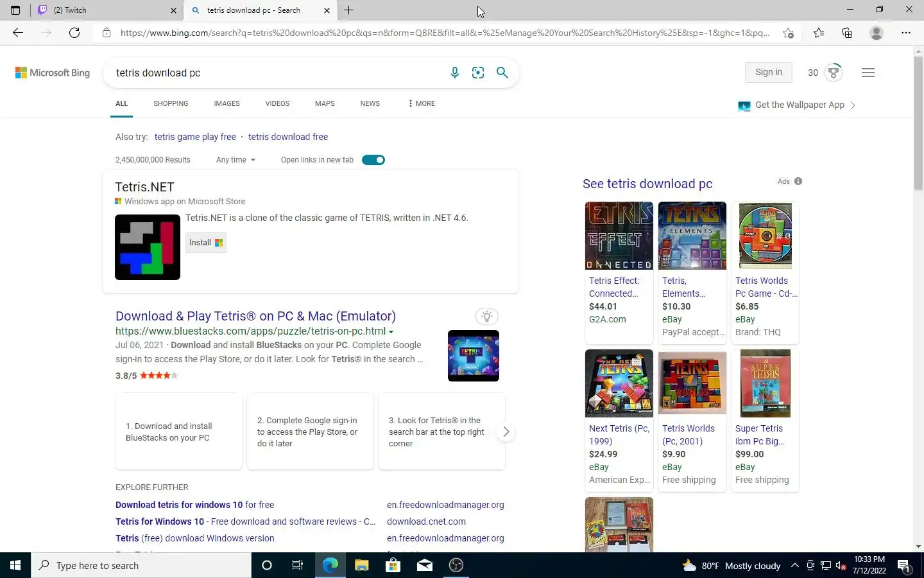
Task: Click the Windows taskbar search box
Action: click(141, 565)
